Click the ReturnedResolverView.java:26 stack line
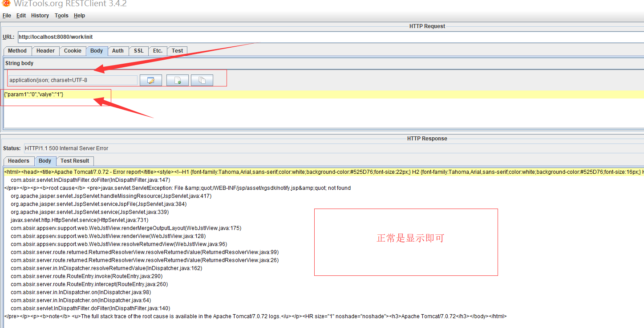 [x=145, y=260]
